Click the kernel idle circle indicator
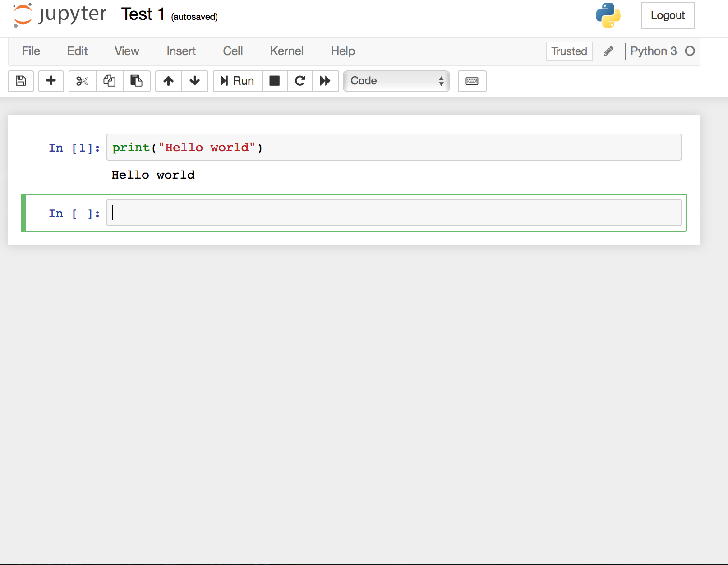The width and height of the screenshot is (728, 565). coord(690,51)
